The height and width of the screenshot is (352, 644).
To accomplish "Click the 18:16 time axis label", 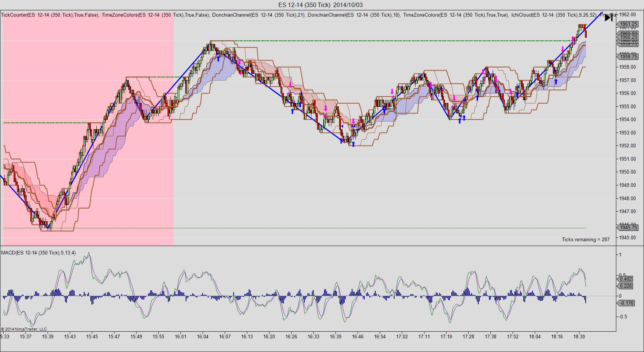I will (557, 336).
